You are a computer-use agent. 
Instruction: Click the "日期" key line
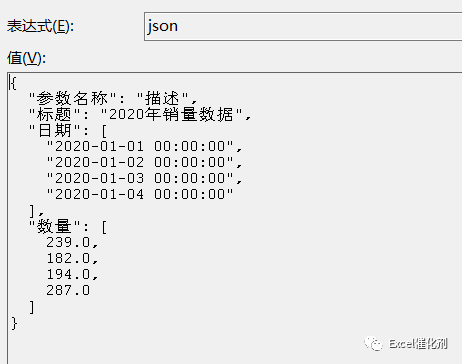click(68, 130)
